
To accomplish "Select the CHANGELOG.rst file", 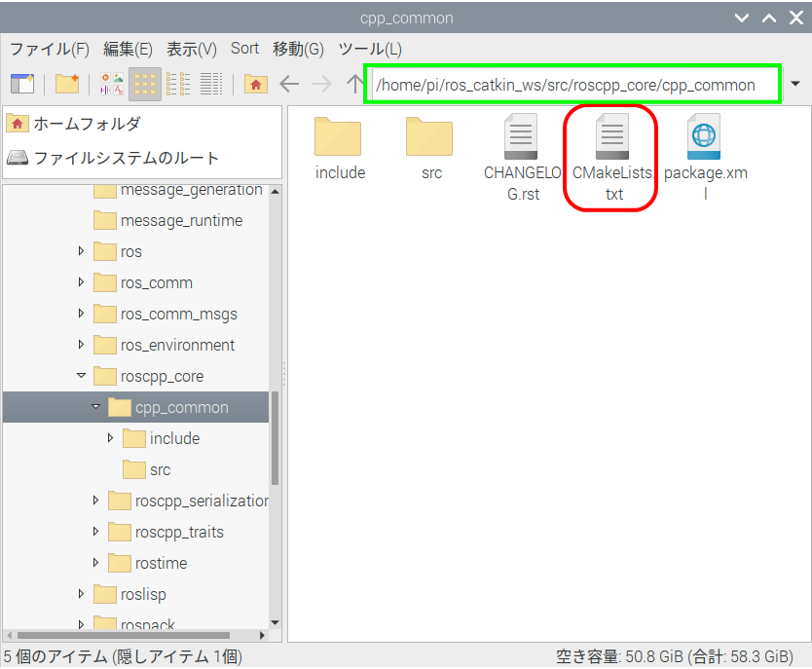I will coord(523,158).
